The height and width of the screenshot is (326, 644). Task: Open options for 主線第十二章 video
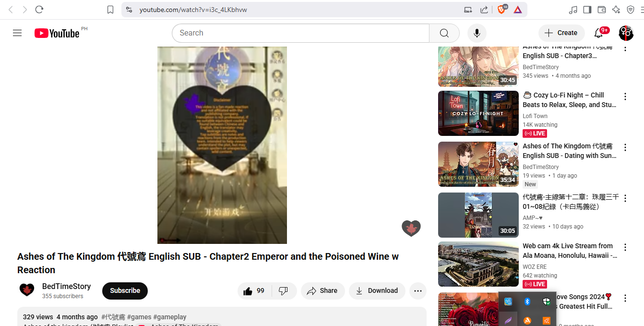tap(625, 198)
